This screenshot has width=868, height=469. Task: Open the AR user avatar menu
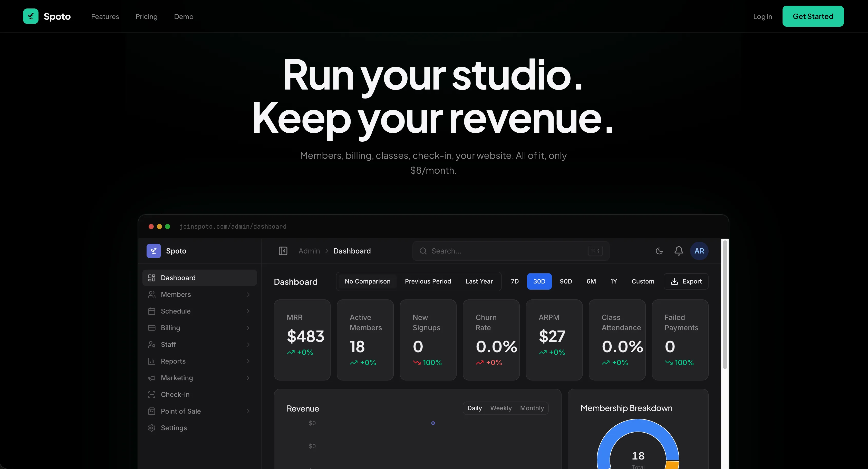pos(699,251)
